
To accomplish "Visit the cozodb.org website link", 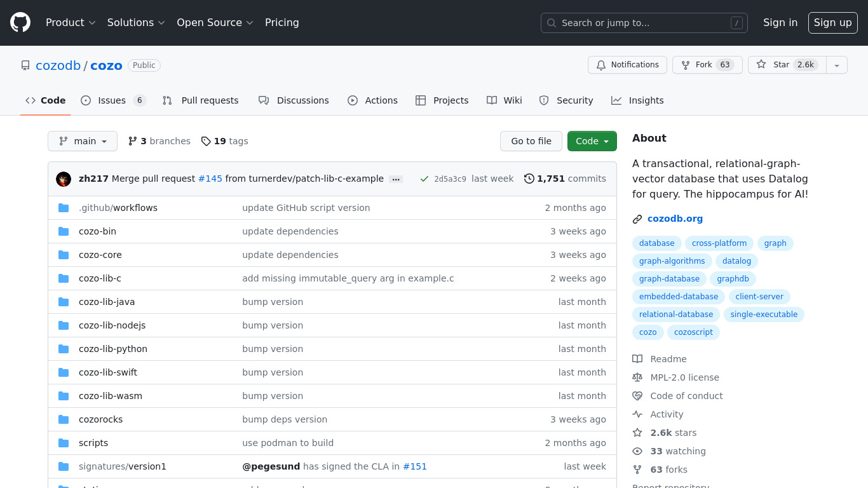I will 675,219.
